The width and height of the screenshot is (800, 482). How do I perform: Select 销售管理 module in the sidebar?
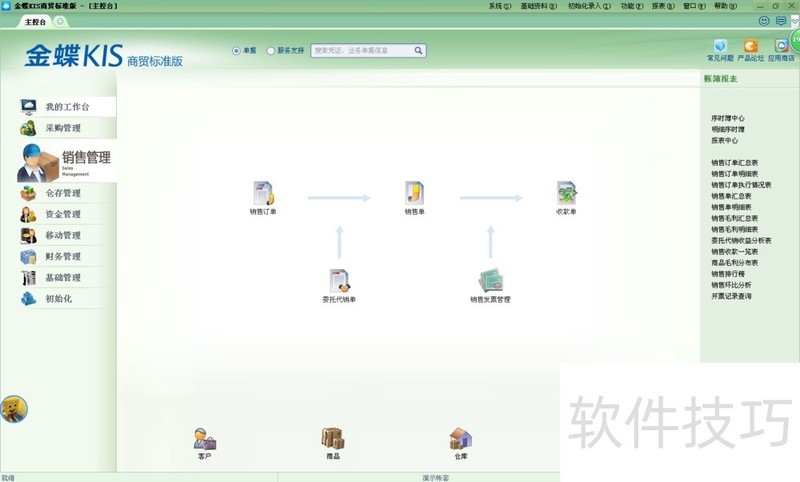[66, 163]
